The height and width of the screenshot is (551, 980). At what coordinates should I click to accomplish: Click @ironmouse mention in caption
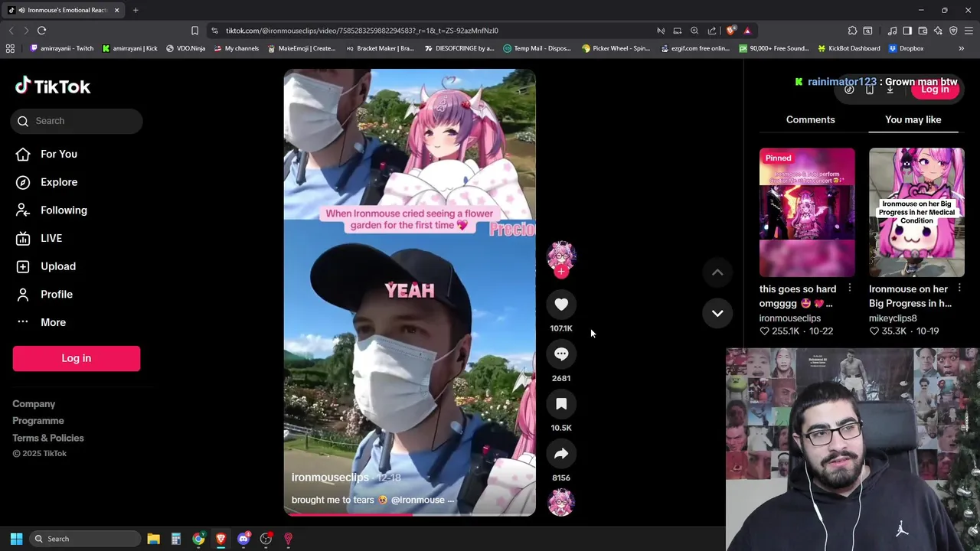pos(417,500)
